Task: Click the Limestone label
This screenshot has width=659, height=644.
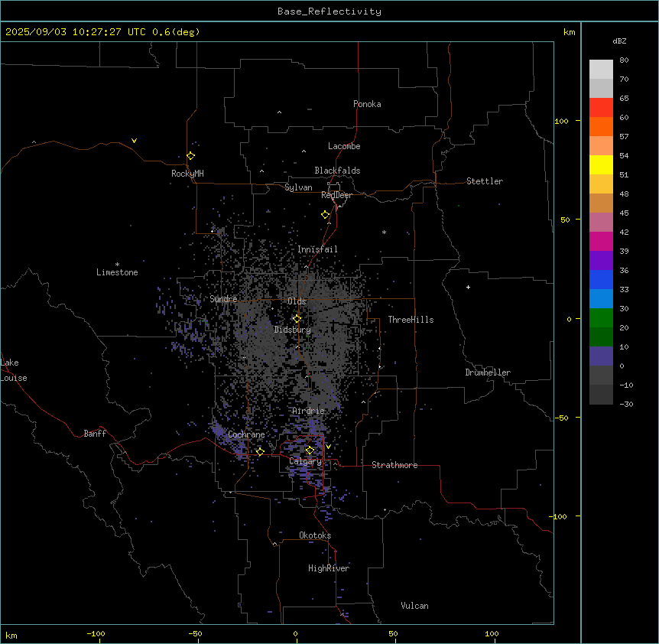Action: [x=117, y=272]
